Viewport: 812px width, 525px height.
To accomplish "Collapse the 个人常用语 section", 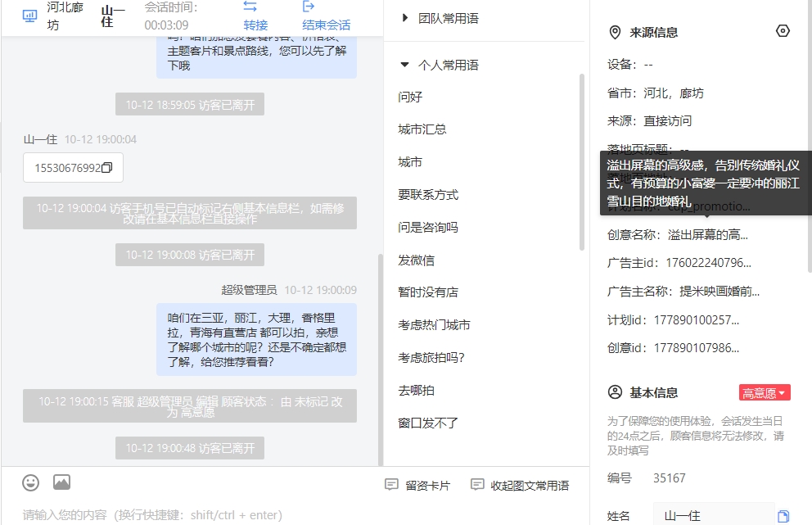I will coord(404,65).
